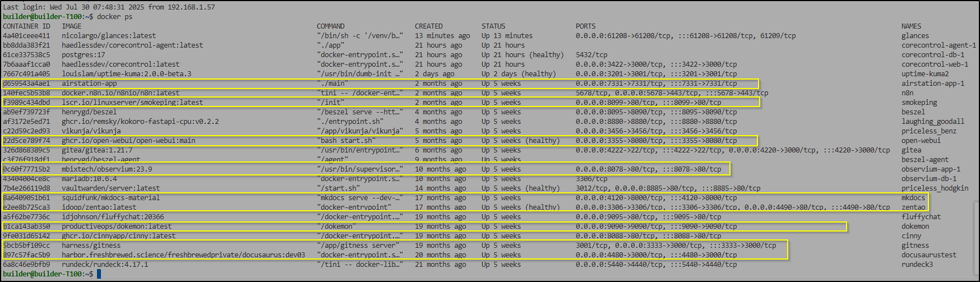Click image rundeck/rundeck:4.17.1
Image resolution: width=980 pixels, height=282 pixels.
[105, 265]
